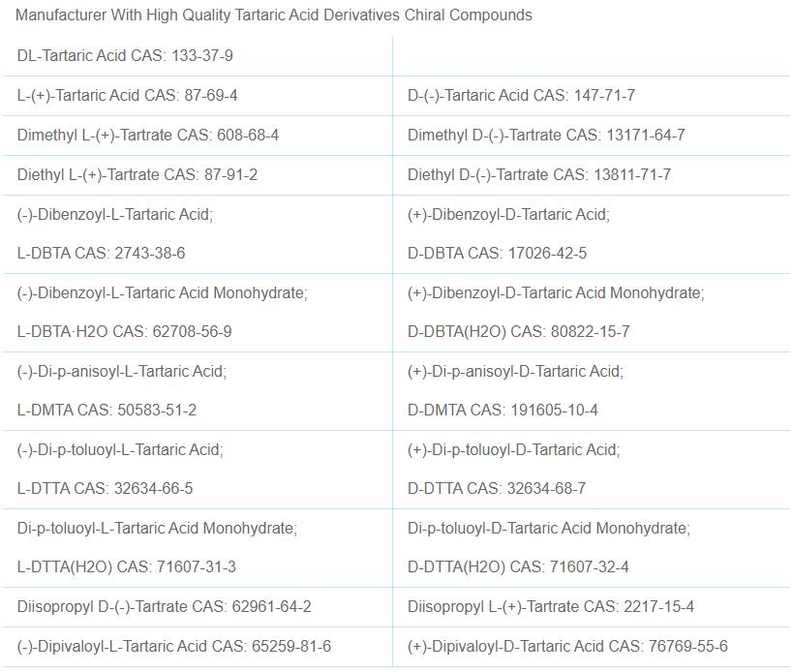The image size is (793, 672).
Task: Select Diisopropyl L-(+)-Tartrate CAS 2217-15-4
Action: tap(550, 607)
